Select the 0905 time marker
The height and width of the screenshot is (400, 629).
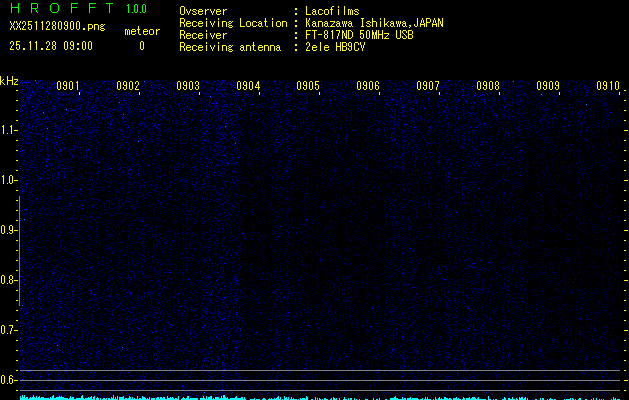pyautogui.click(x=308, y=87)
